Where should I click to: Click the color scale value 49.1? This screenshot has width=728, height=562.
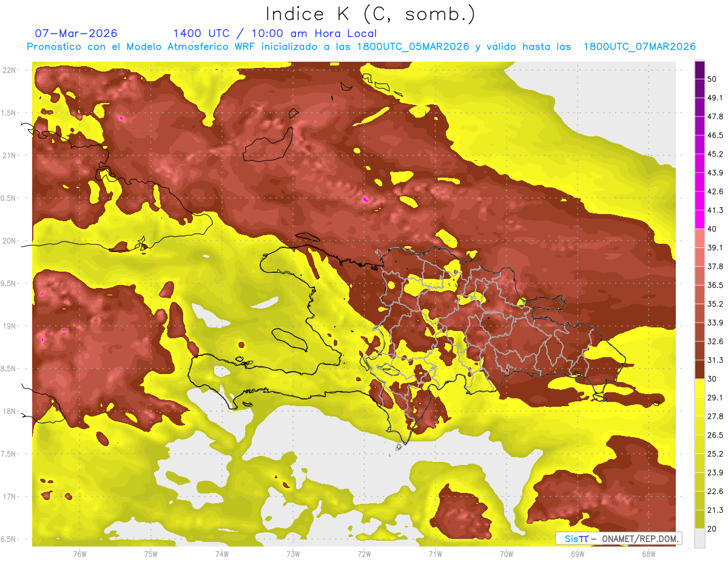(715, 98)
